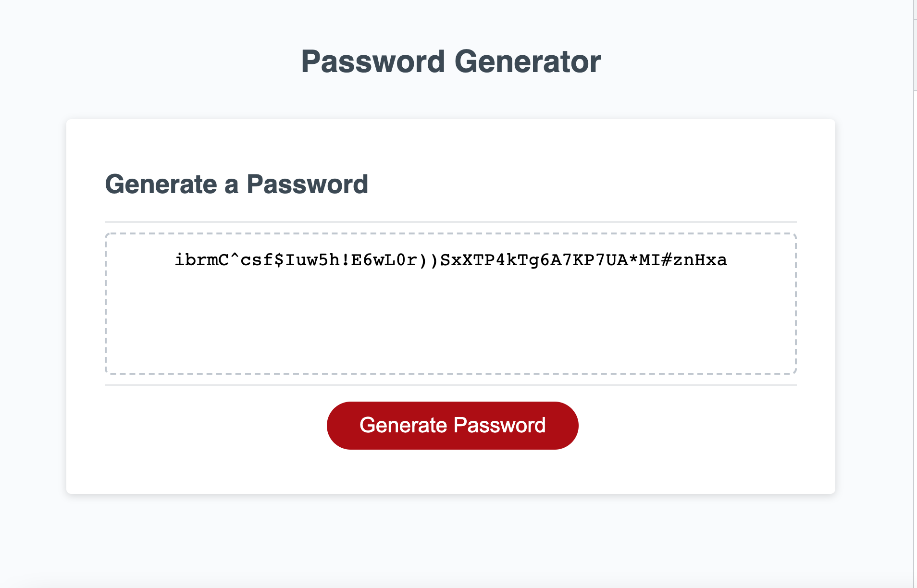Click the Generate Password label text

[452, 425]
